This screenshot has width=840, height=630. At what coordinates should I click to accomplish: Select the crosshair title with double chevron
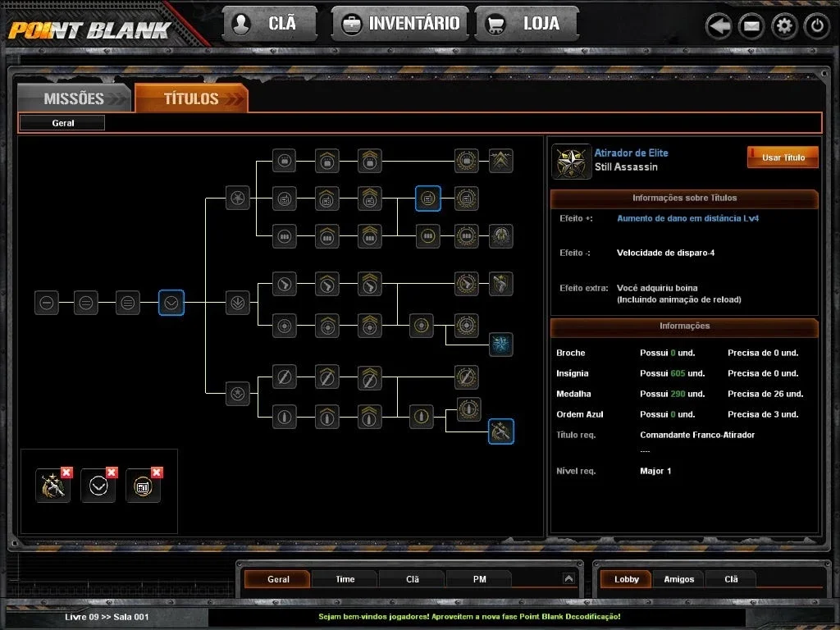[370, 325]
